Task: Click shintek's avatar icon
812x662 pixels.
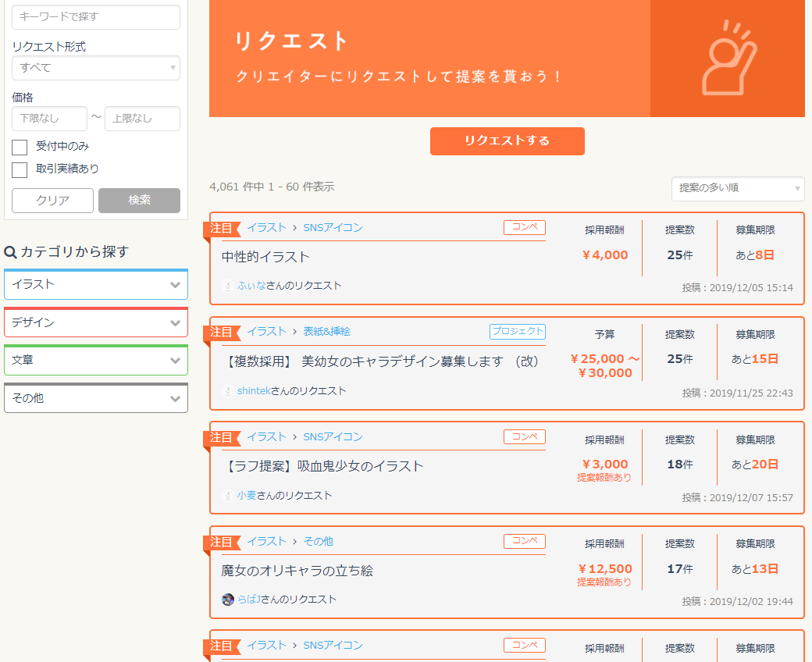Action: [x=228, y=391]
